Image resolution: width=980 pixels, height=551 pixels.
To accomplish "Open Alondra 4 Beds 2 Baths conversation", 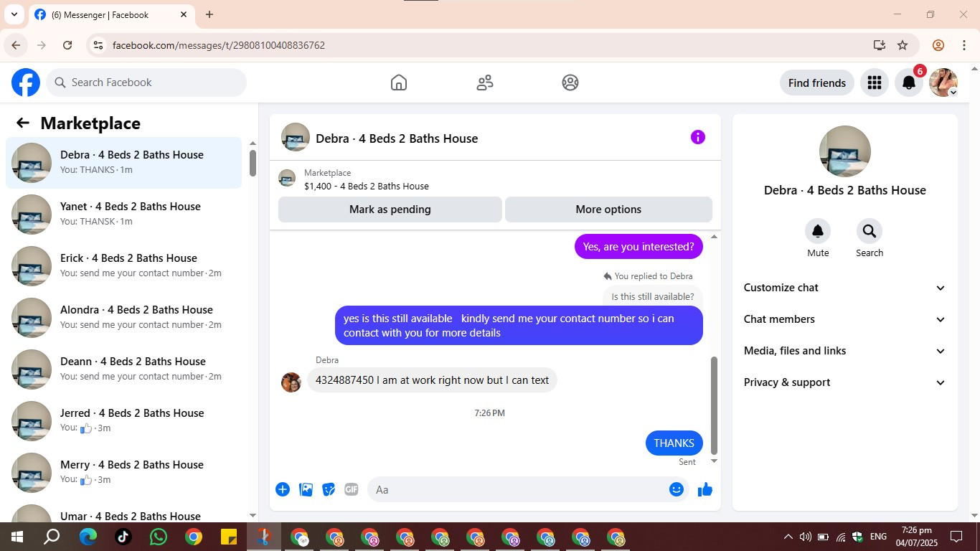I will point(124,318).
